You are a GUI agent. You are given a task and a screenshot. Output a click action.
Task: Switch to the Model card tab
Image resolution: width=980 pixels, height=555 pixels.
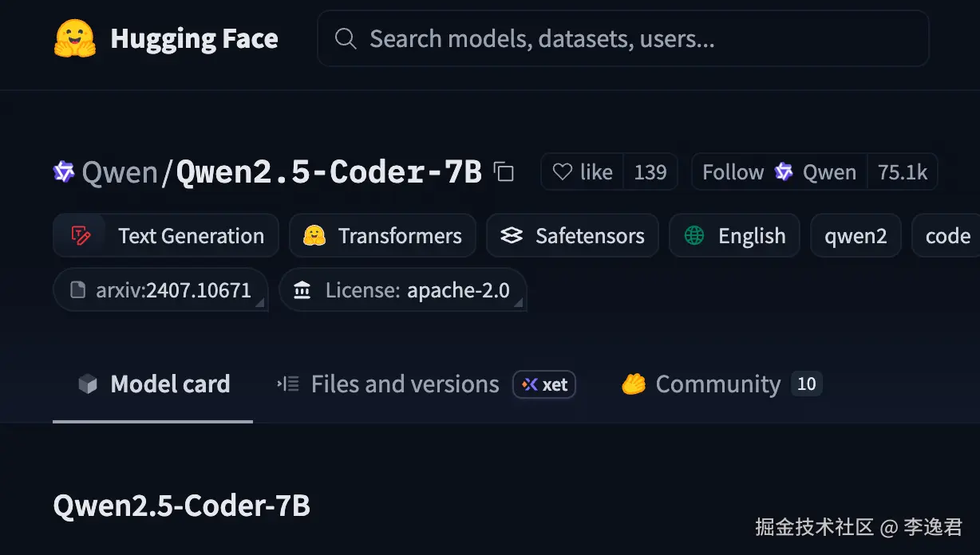tap(153, 384)
